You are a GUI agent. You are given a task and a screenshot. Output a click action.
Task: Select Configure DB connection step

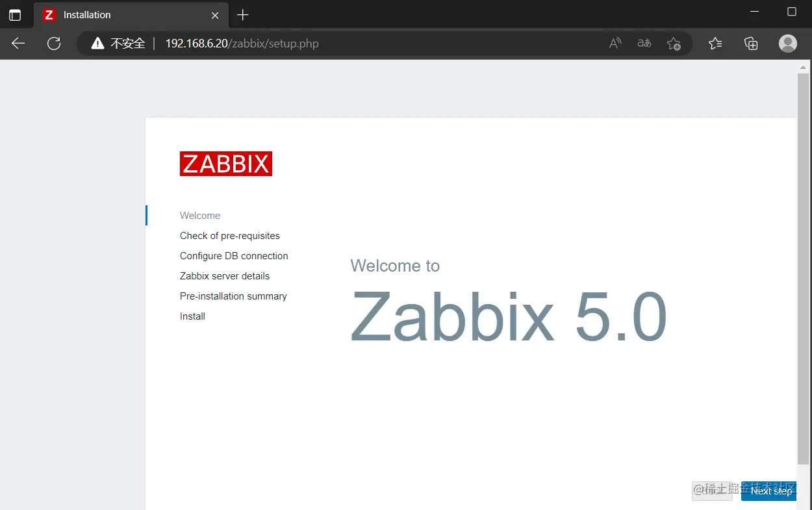[x=234, y=256]
